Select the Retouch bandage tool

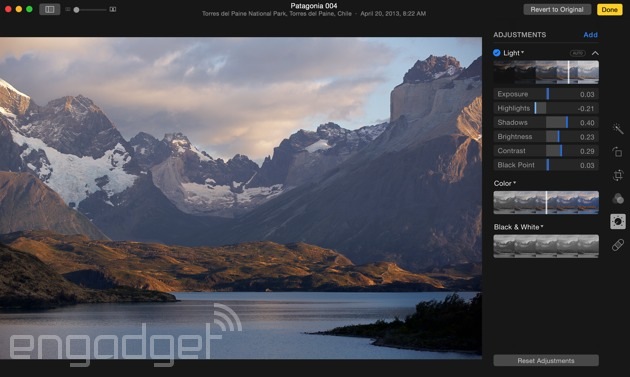pos(618,244)
